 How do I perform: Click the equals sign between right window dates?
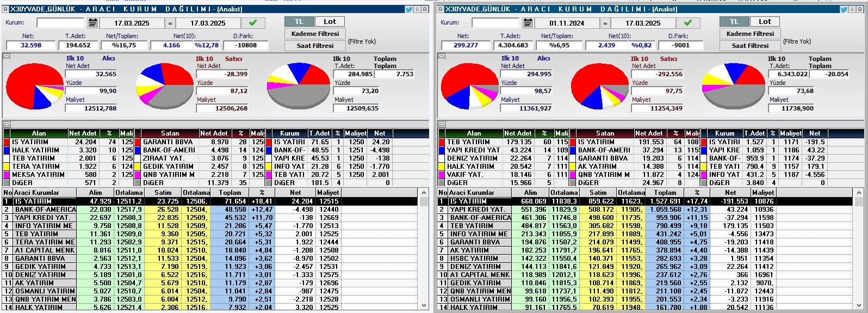pyautogui.click(x=605, y=23)
